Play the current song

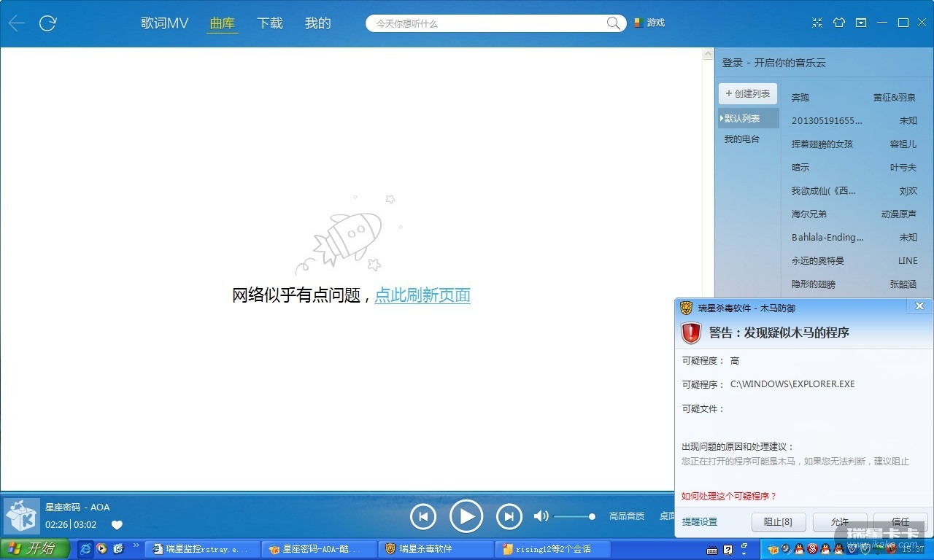(466, 517)
